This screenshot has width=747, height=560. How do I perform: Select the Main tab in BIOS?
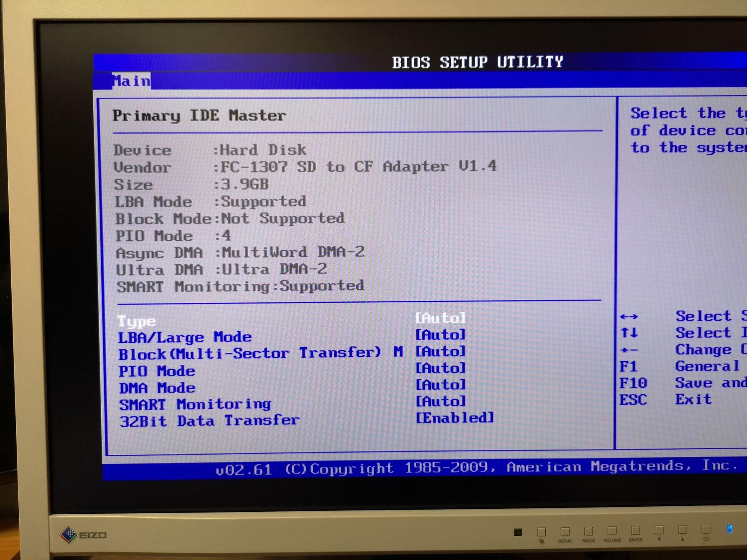point(131,81)
